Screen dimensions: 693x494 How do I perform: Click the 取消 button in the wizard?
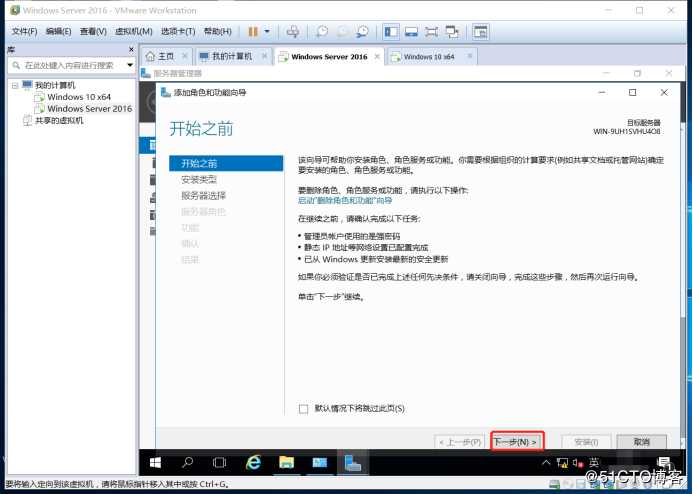point(642,441)
